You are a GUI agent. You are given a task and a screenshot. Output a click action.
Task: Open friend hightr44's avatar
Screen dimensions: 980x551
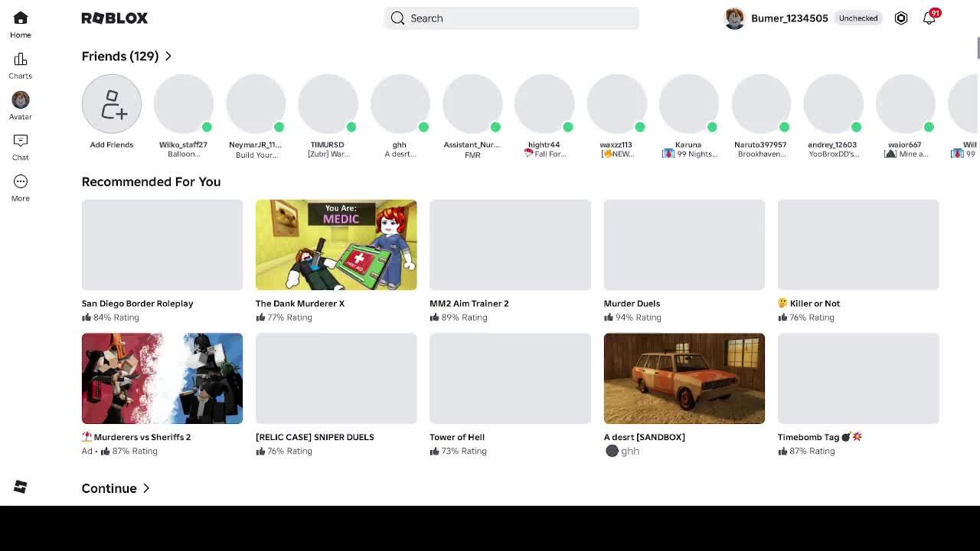[544, 104]
